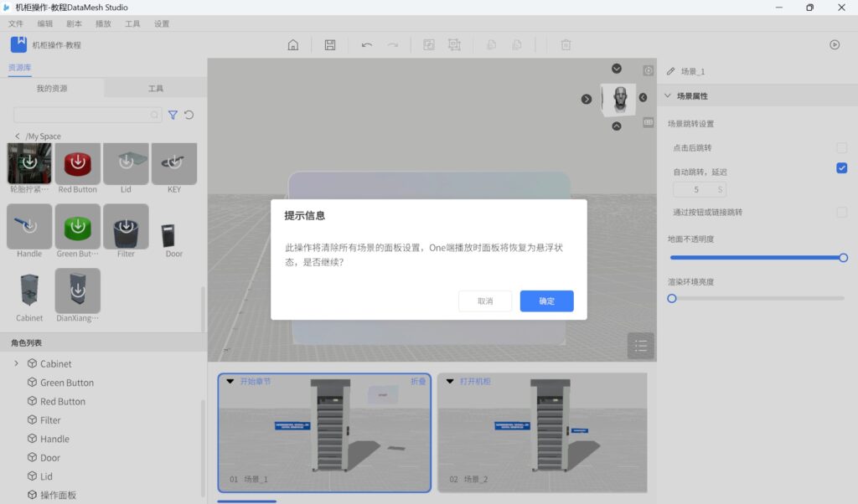
Task: Expand the Cabinet node in role list
Action: [x=17, y=364]
